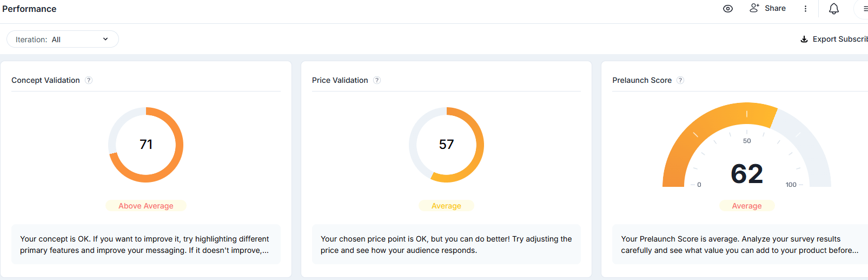Click the Prelaunch Score advice text
The image size is (868, 280).
pyautogui.click(x=739, y=244)
